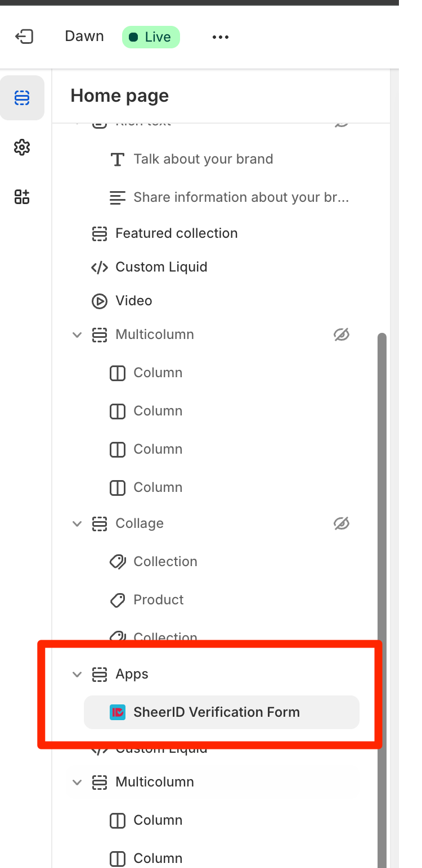
Task: Click the Featured collection section icon
Action: [x=100, y=234]
